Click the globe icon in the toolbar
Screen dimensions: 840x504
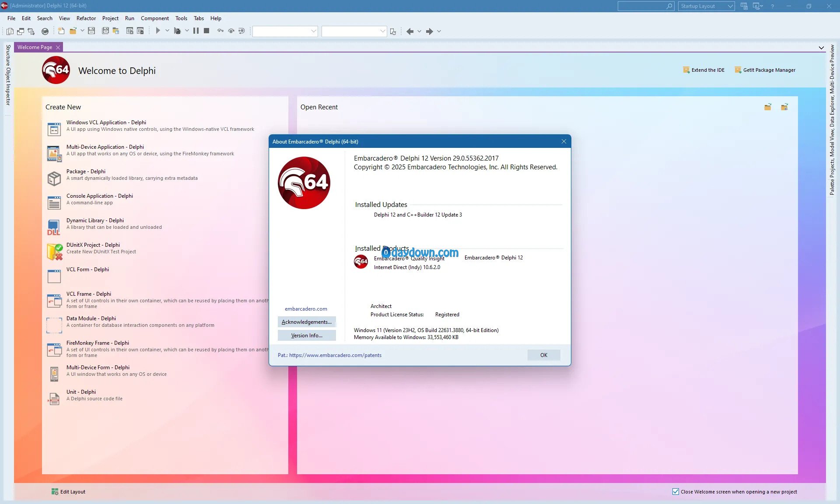click(45, 31)
